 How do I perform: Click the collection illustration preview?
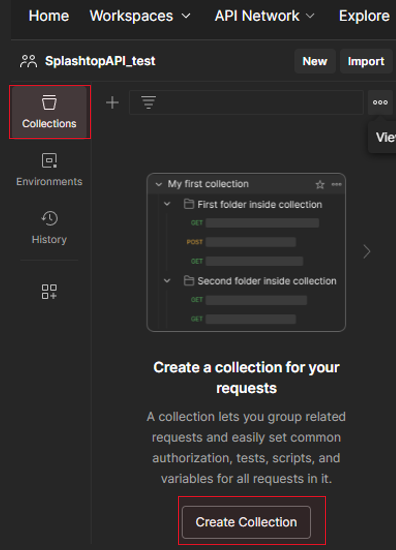[246, 253]
